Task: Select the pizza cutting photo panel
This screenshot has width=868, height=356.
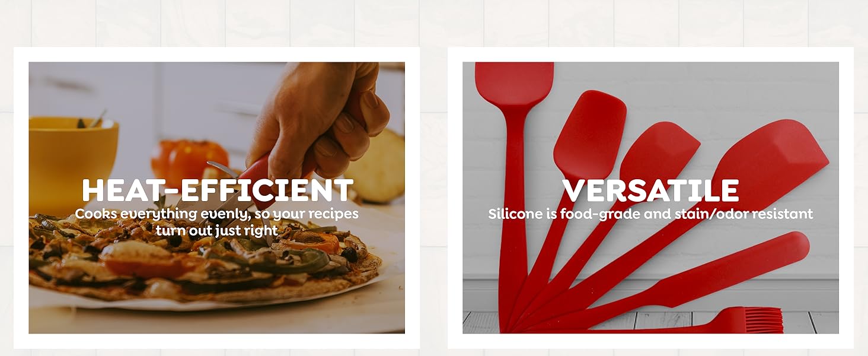Action: click(x=217, y=198)
